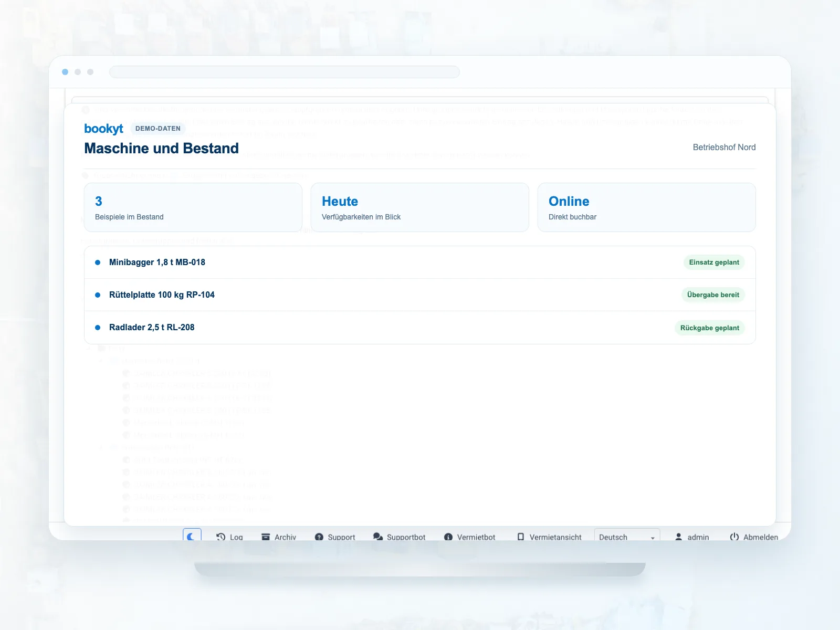Open the Online Direkt buchbar card
The image size is (840, 630).
click(646, 207)
